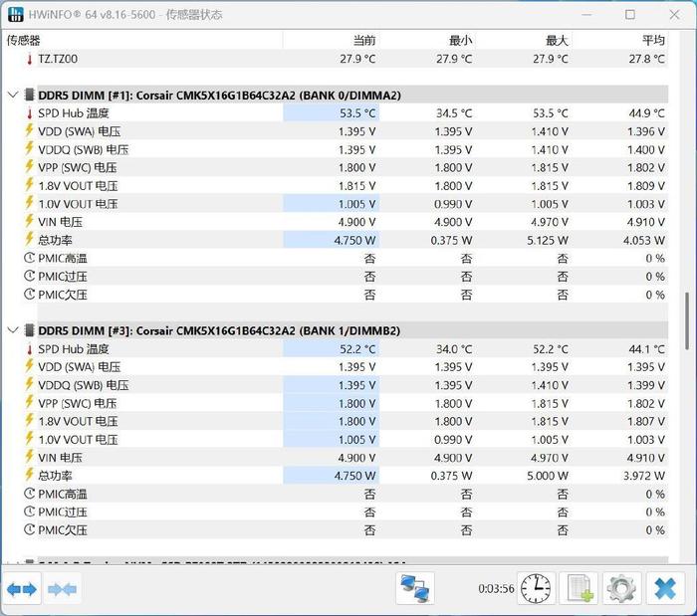Viewport: 697px width, 616px height.
Task: Click lightning icon of DIMM #3 VPP (SWC)
Action: pyautogui.click(x=29, y=402)
